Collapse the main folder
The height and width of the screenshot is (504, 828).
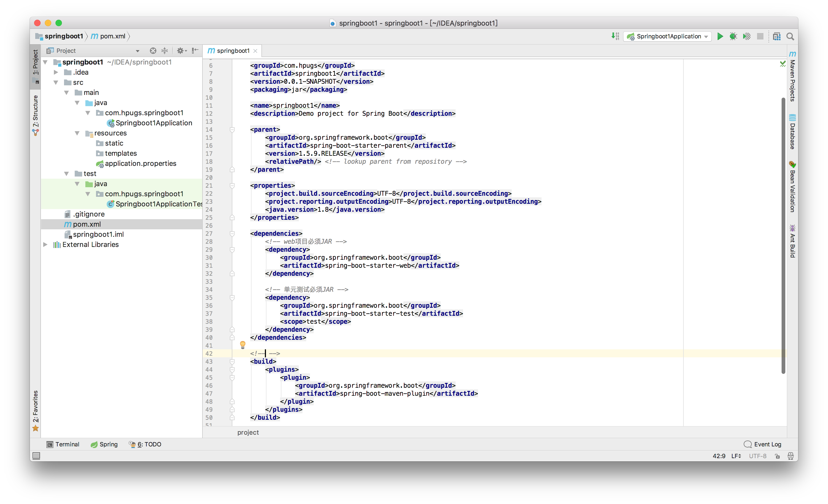pyautogui.click(x=66, y=92)
